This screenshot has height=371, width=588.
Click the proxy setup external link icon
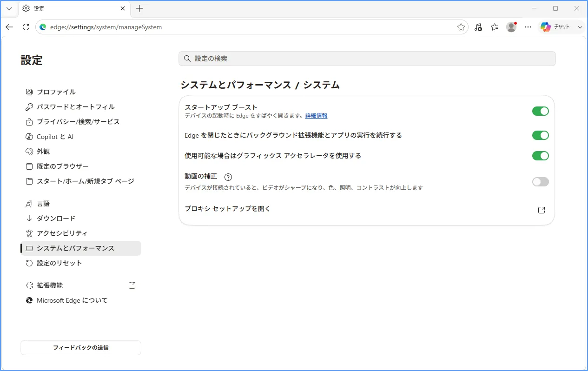click(542, 210)
